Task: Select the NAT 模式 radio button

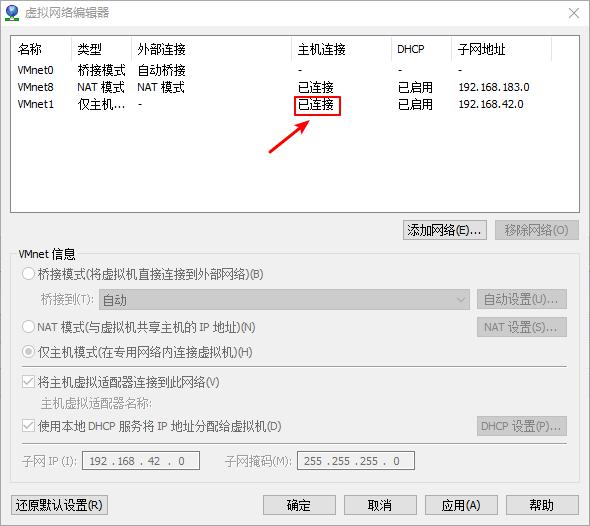Action: 29,327
